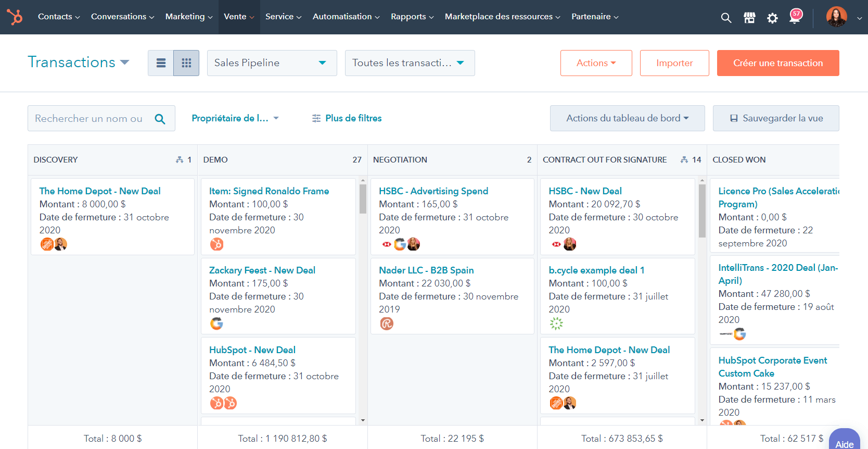Click Créer une transaction button
This screenshot has height=449, width=868.
pyautogui.click(x=777, y=63)
